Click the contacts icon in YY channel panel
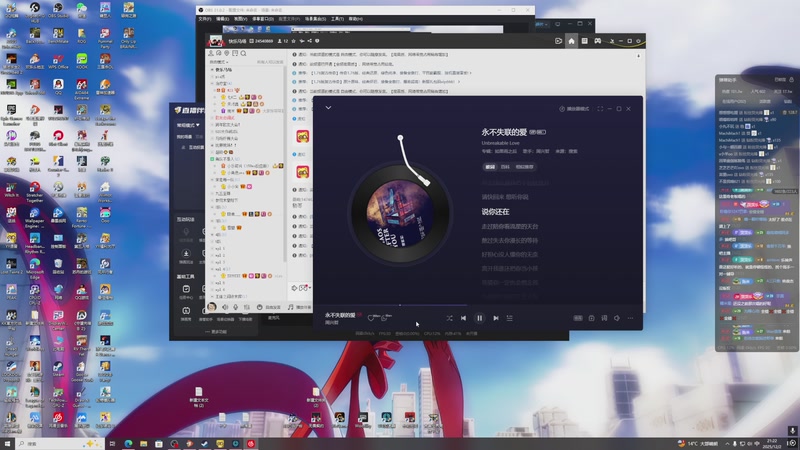The width and height of the screenshot is (800, 450). pyautogui.click(x=210, y=53)
